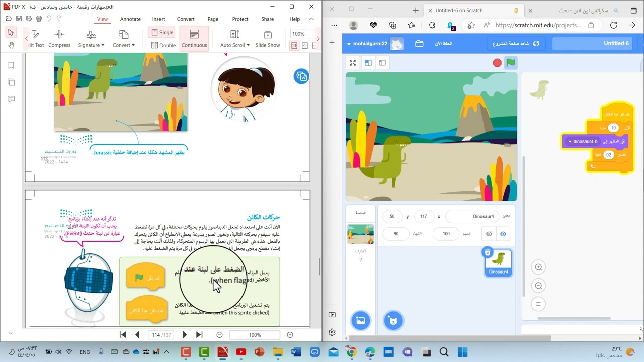The height and width of the screenshot is (362, 644).
Task: Toggle actual size view in PDF X
Action: point(294,46)
